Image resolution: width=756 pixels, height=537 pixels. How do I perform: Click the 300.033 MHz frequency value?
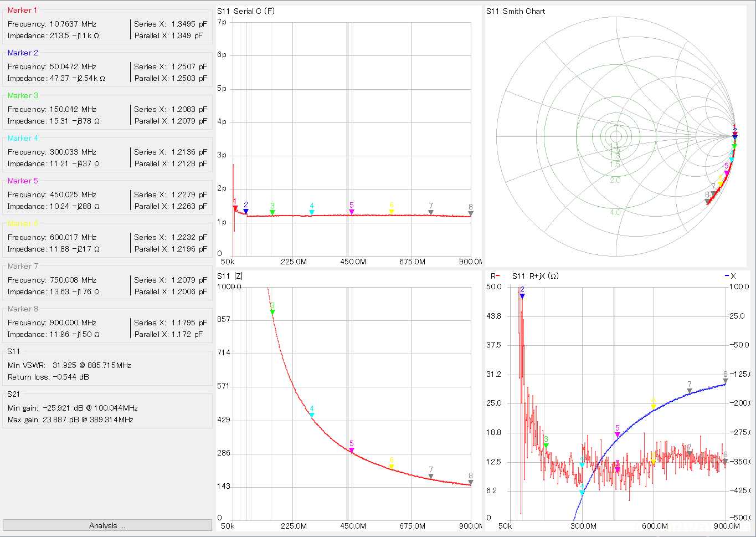tap(73, 152)
